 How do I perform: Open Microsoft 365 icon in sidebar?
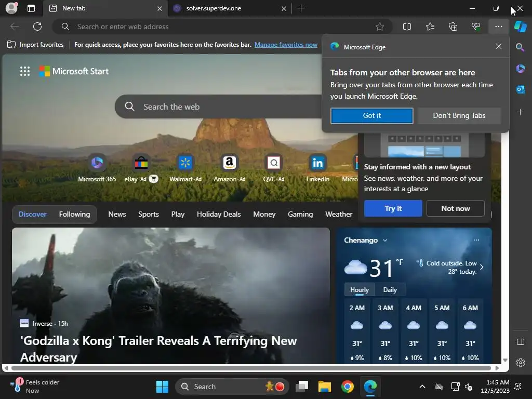click(520, 69)
